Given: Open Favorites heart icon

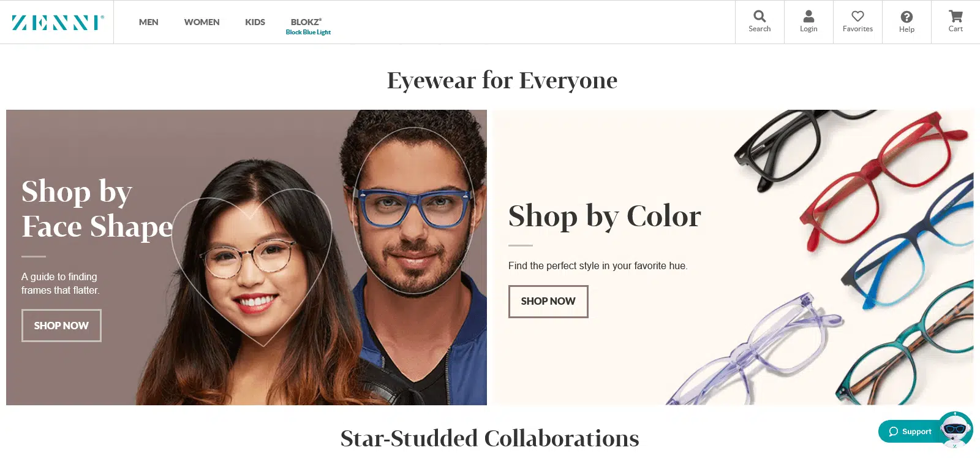Looking at the screenshot, I should [858, 17].
